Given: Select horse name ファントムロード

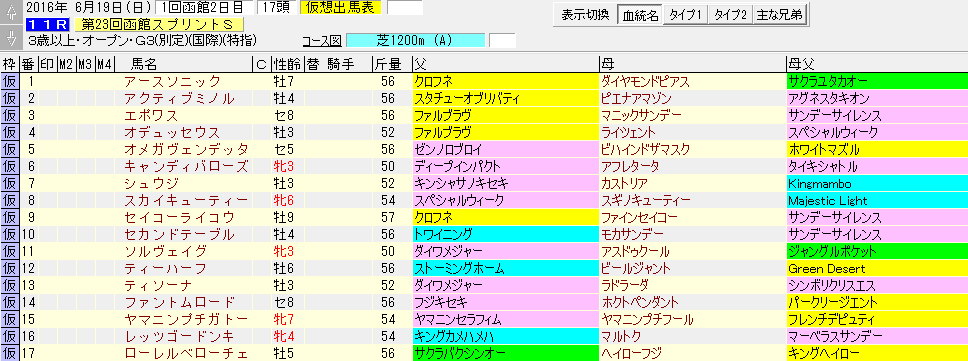Looking at the screenshot, I should (x=179, y=303).
